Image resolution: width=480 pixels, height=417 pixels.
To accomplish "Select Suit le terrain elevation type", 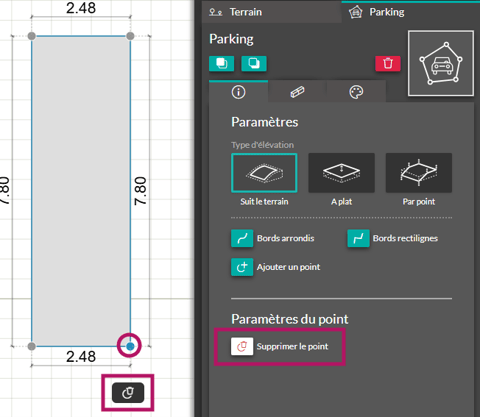I will [264, 173].
